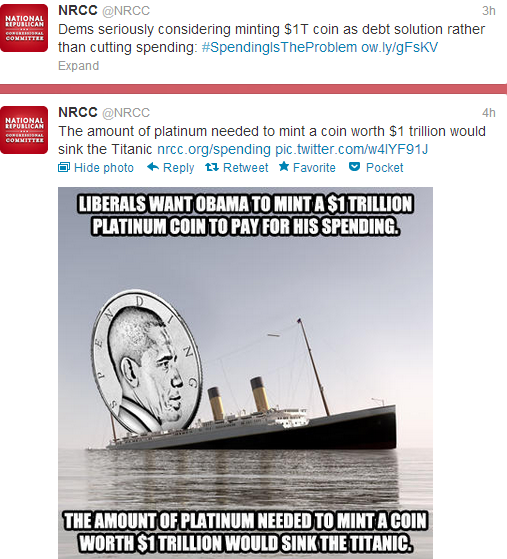
Task: Click the reply arrow icon
Action: (x=153, y=166)
